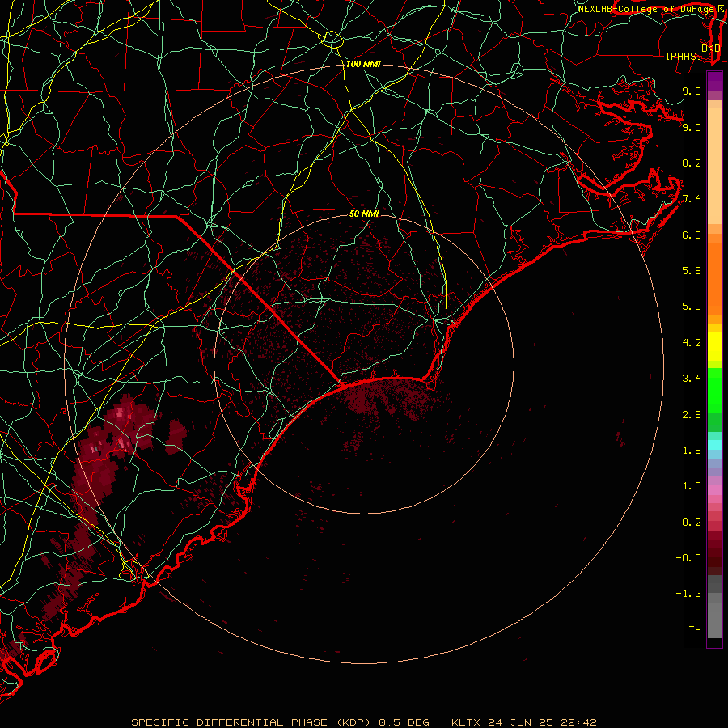This screenshot has width=728, height=728.
Task: Click the gray color bar segment
Action: [714, 616]
